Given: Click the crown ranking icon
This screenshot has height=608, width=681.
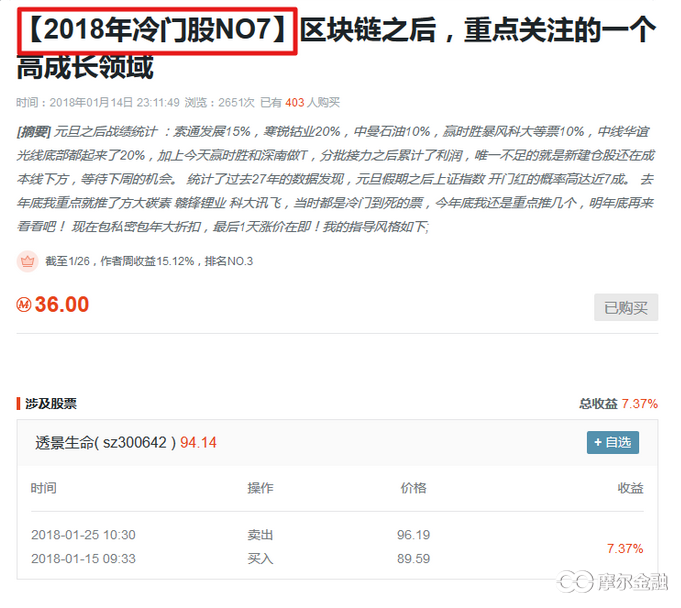Looking at the screenshot, I should click(27, 261).
